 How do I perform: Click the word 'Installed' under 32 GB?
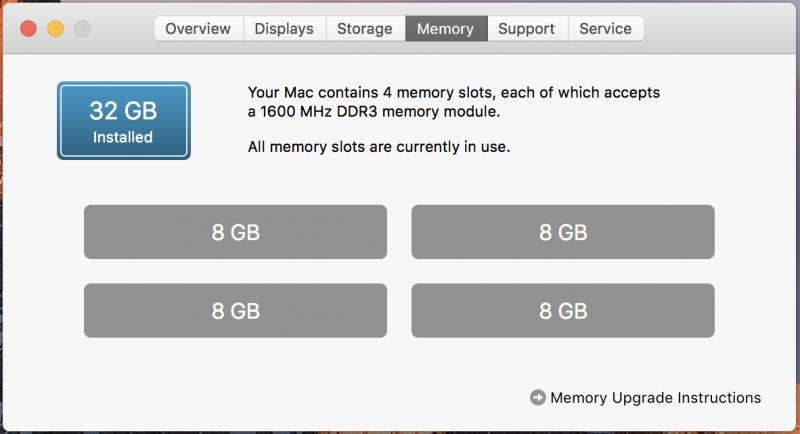pos(123,137)
